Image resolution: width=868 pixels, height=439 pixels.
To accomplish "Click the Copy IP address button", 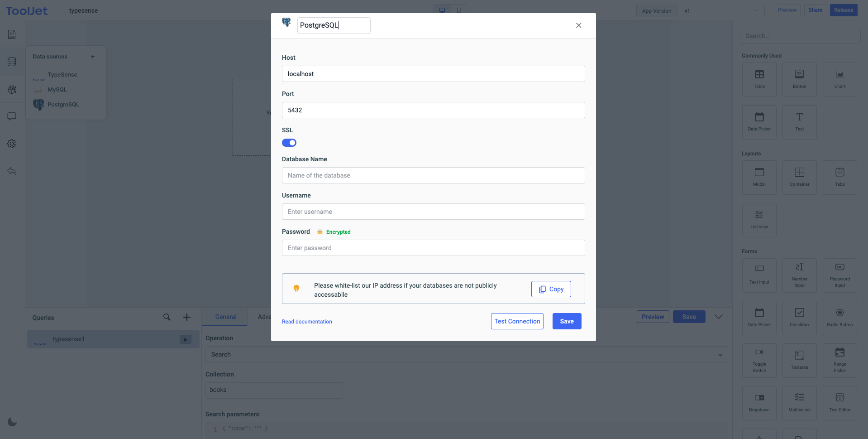I will coord(551,289).
